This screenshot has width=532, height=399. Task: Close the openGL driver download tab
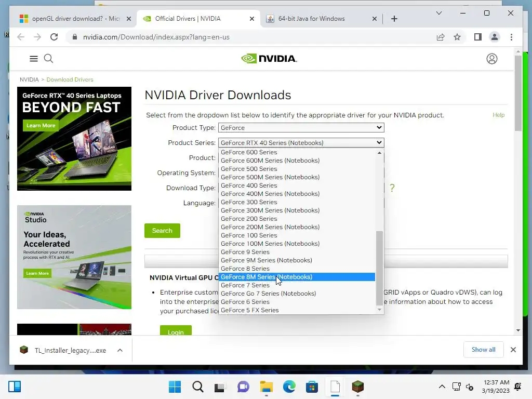coord(129,19)
